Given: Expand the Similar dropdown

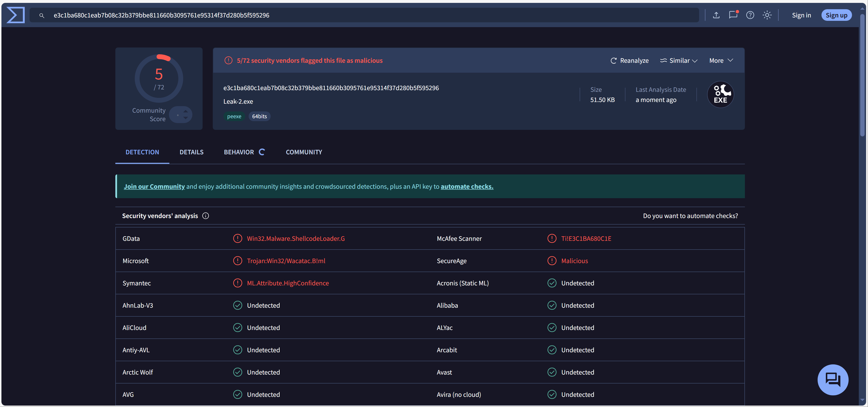Looking at the screenshot, I should (679, 61).
